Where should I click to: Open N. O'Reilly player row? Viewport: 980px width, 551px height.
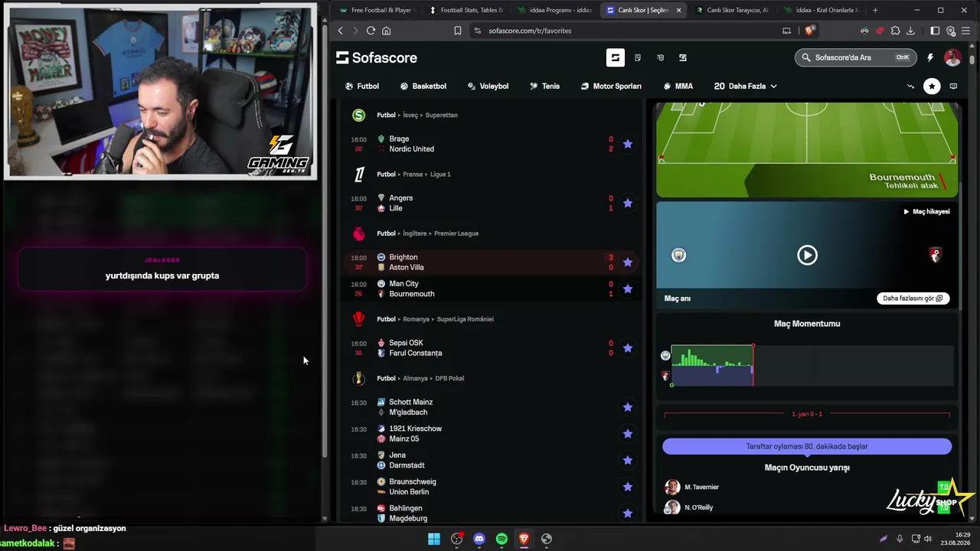(807, 507)
